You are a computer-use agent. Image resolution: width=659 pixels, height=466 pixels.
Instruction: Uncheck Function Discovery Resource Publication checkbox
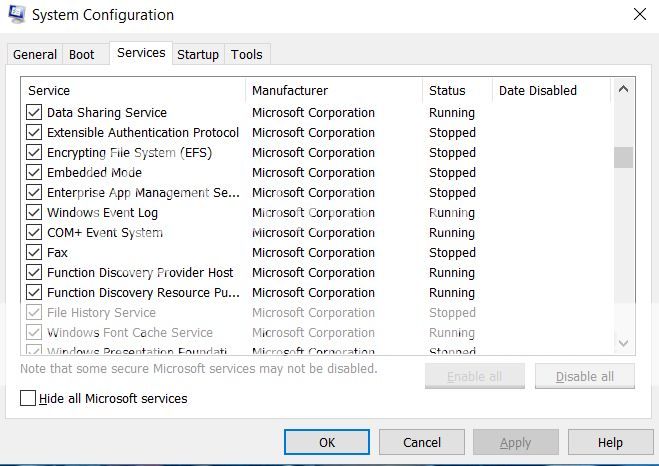34,292
